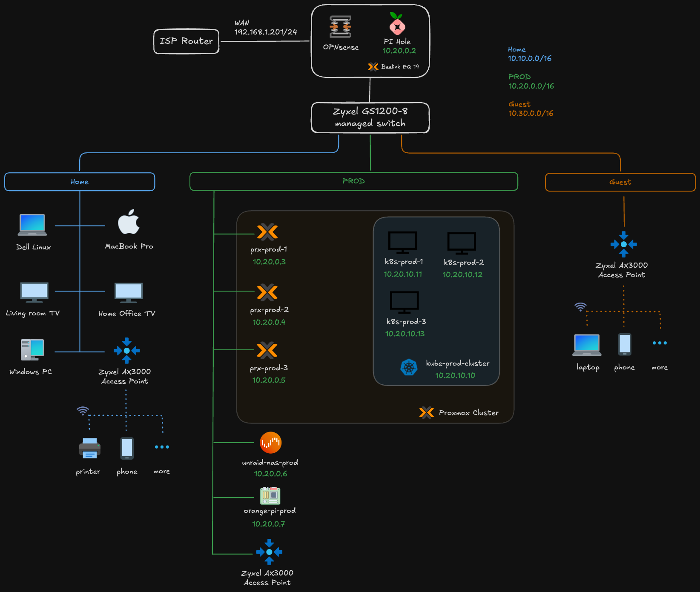Select the Guest Zyxel Ax3000 Access Point icon
The height and width of the screenshot is (592, 700).
[624, 244]
